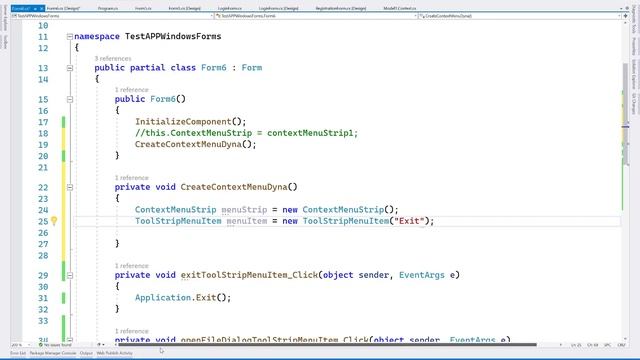Click 'namespace' keyword on line 11

(x=97, y=36)
